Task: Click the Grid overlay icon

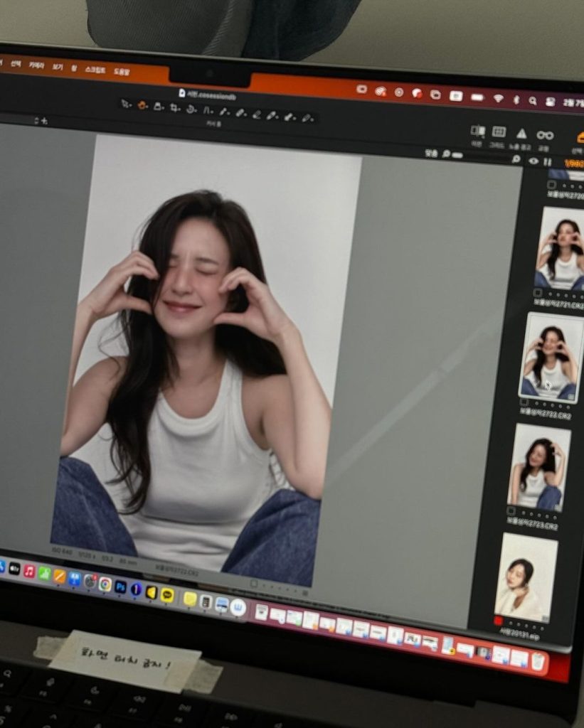Action: [499, 132]
